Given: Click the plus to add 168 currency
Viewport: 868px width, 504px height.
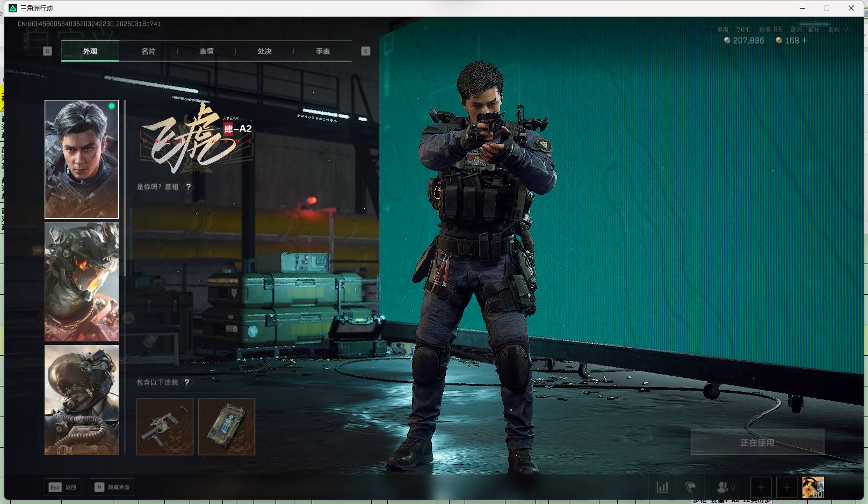Looking at the screenshot, I should 804,40.
